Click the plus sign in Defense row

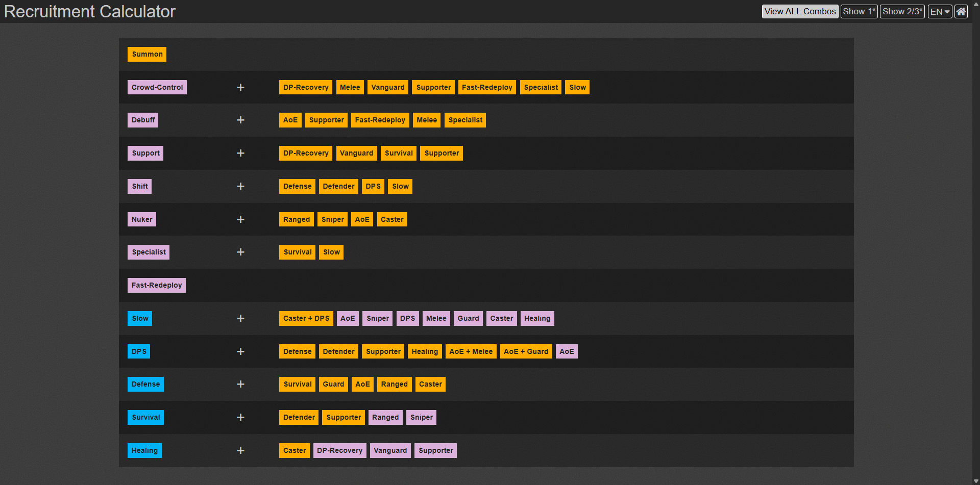coord(240,384)
